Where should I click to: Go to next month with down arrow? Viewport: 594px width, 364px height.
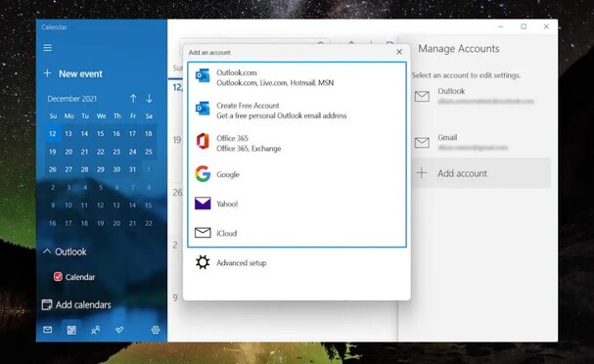(x=150, y=99)
